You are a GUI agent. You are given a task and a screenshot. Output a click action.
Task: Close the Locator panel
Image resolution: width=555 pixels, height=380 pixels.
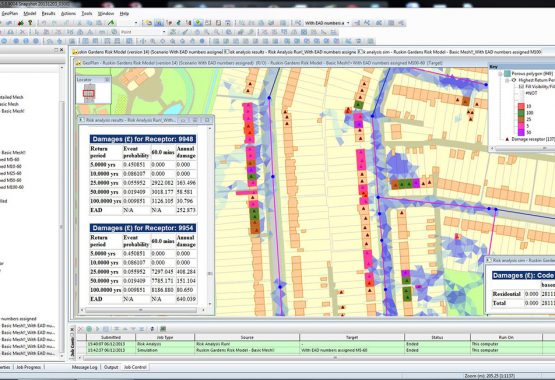(107, 80)
